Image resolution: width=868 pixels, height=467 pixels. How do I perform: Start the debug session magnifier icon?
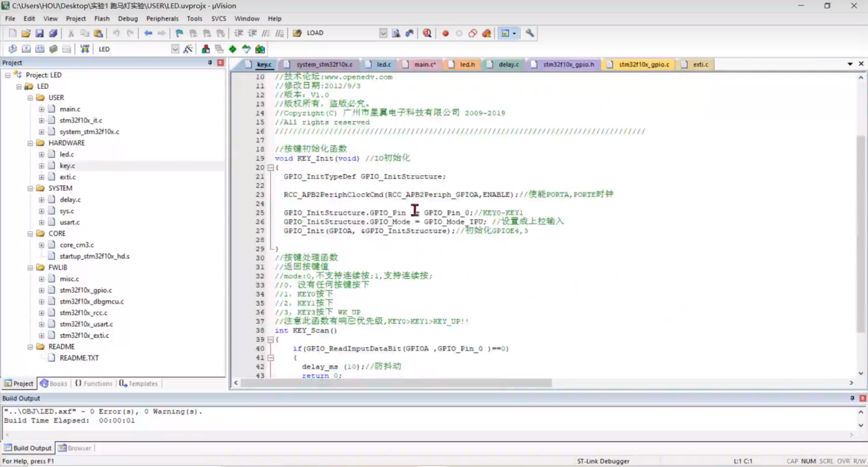coord(427,33)
